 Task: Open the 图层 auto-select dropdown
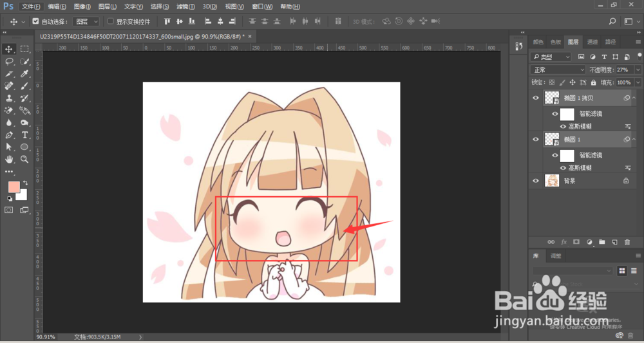click(86, 21)
